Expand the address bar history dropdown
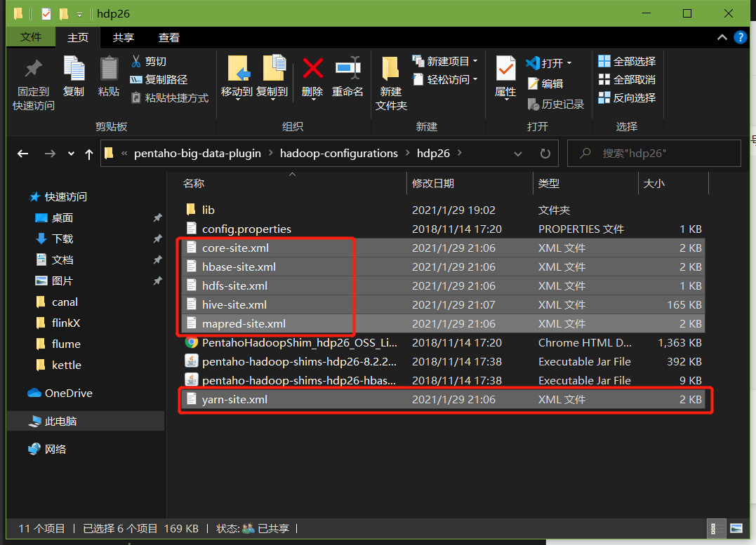 click(518, 154)
